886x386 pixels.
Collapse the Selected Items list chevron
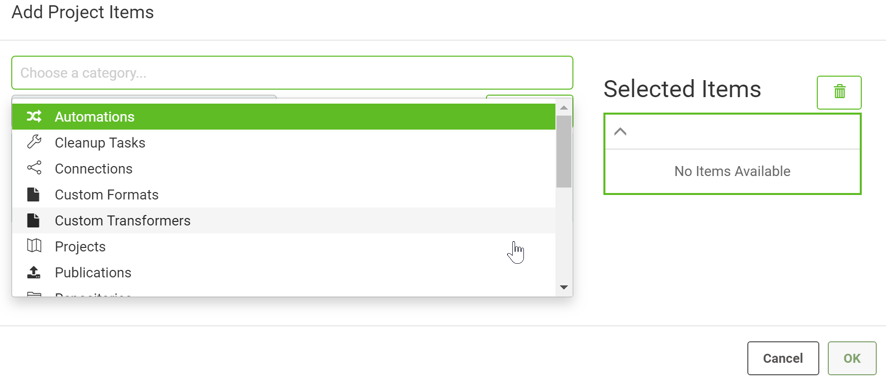tap(620, 132)
